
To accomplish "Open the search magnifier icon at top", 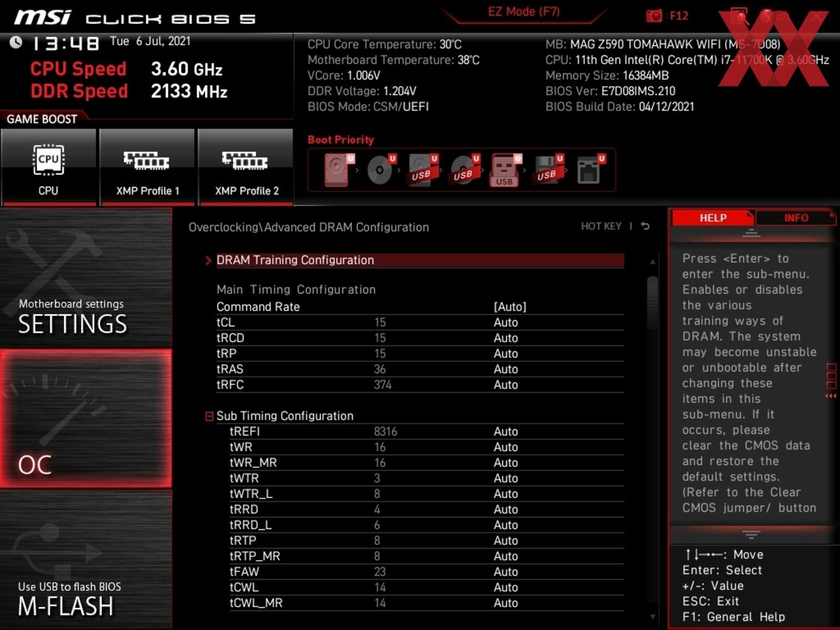I will [x=739, y=16].
